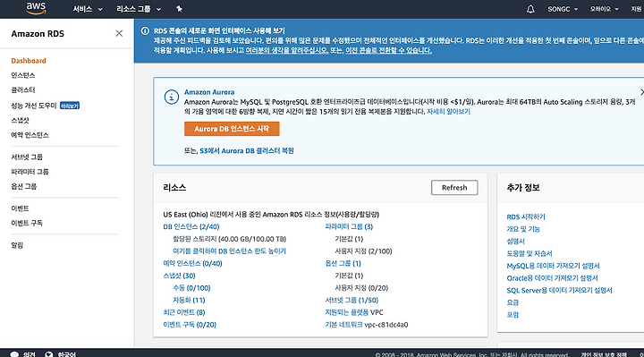Click the vpc-c81dc4a0 network value
The width and height of the screenshot is (644, 357).
pyautogui.click(x=386, y=325)
